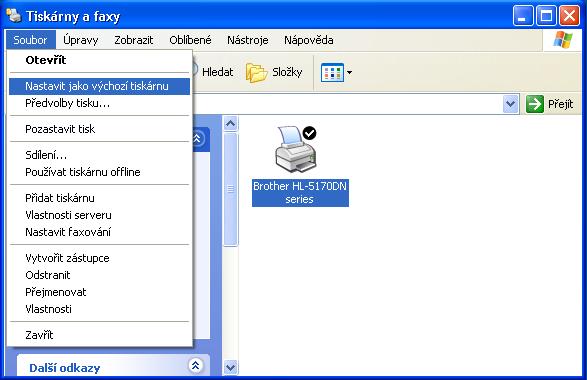Maximize the Tiskárny a faxy window
587x380 pixels.
tap(546, 16)
